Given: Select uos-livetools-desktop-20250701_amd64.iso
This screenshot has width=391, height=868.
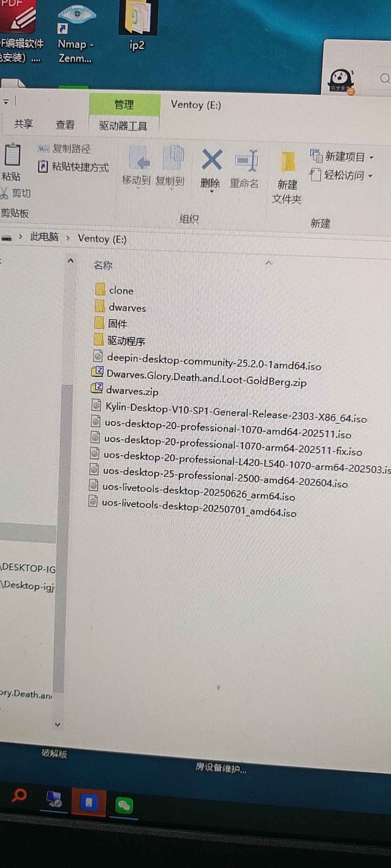Looking at the screenshot, I should coord(192,507).
